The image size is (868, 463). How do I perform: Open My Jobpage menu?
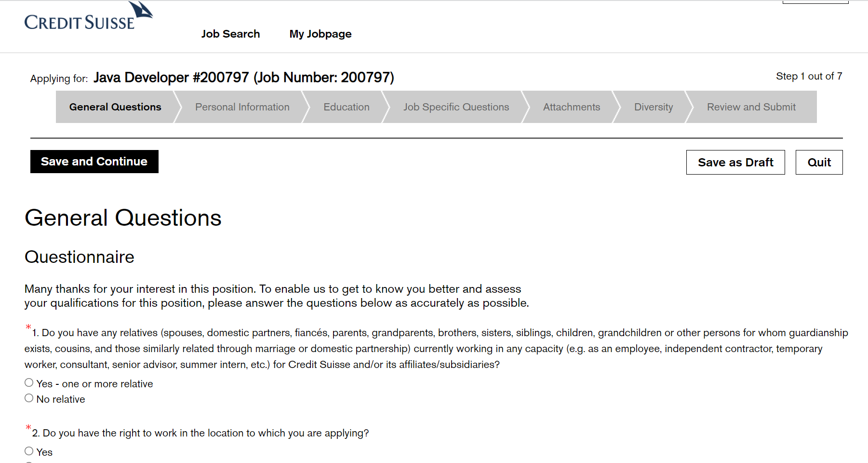[320, 34]
